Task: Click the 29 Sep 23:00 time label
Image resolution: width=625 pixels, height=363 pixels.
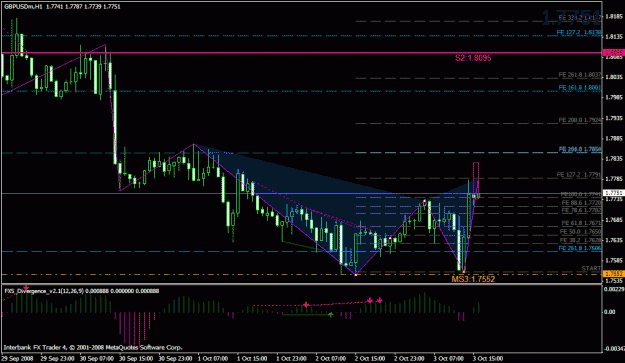Action: pos(57,358)
